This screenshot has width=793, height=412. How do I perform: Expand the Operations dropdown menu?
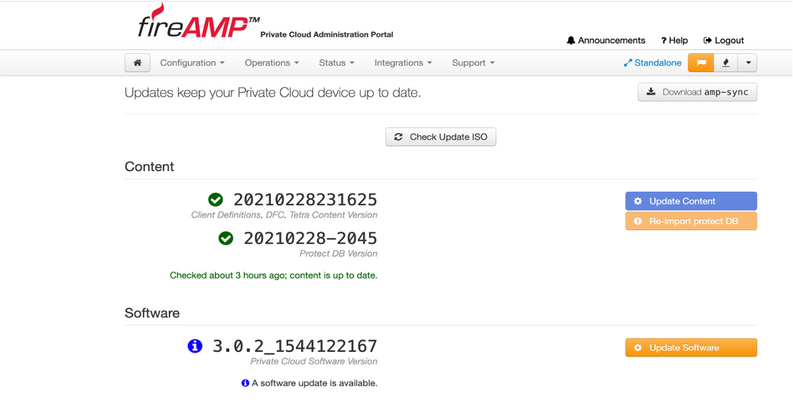point(271,63)
